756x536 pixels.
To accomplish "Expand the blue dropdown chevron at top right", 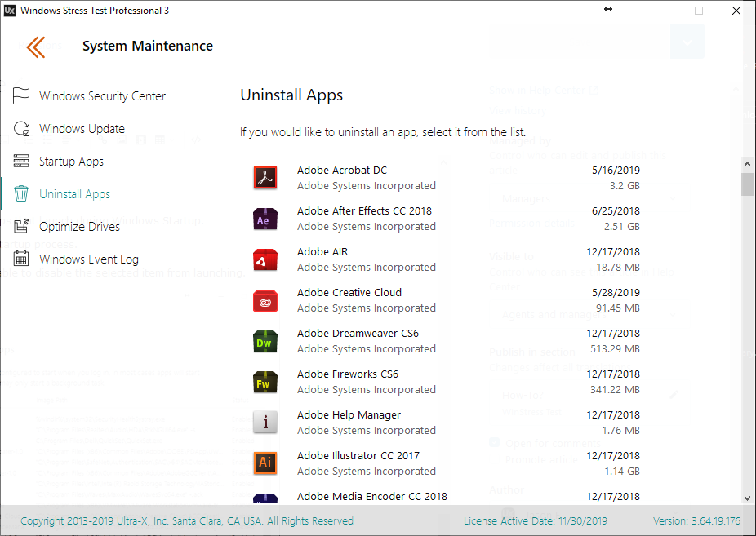I will click(x=687, y=42).
